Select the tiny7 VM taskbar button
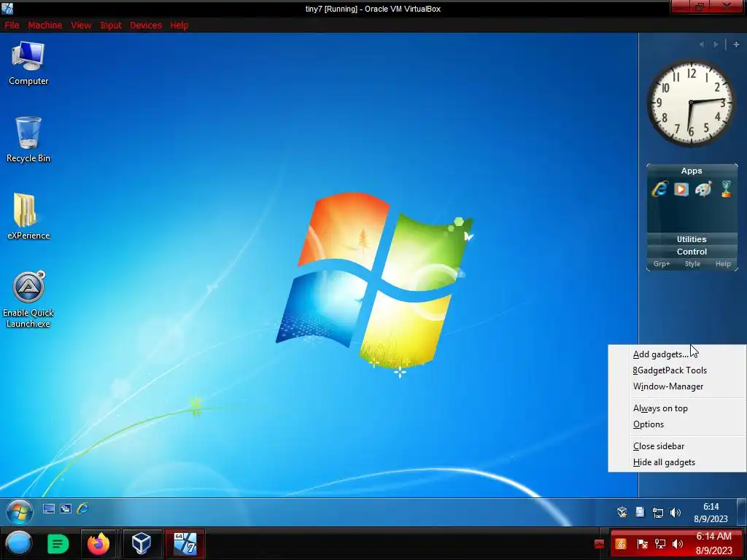This screenshot has width=747, height=560. tap(185, 543)
